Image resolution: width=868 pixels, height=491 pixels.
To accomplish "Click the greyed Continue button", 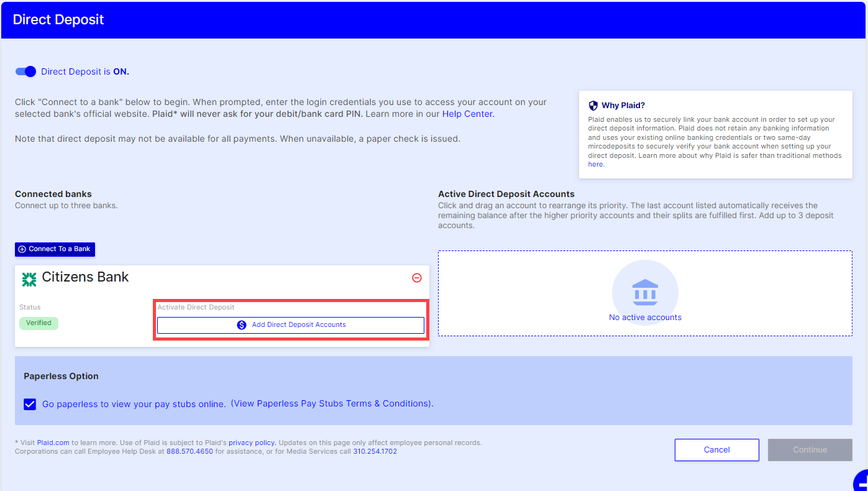I will pyautogui.click(x=810, y=450).
